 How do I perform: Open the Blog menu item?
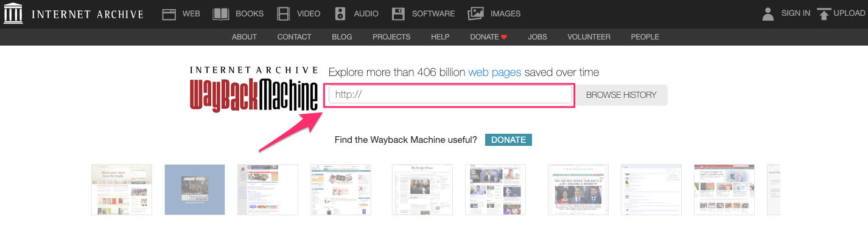(x=342, y=37)
